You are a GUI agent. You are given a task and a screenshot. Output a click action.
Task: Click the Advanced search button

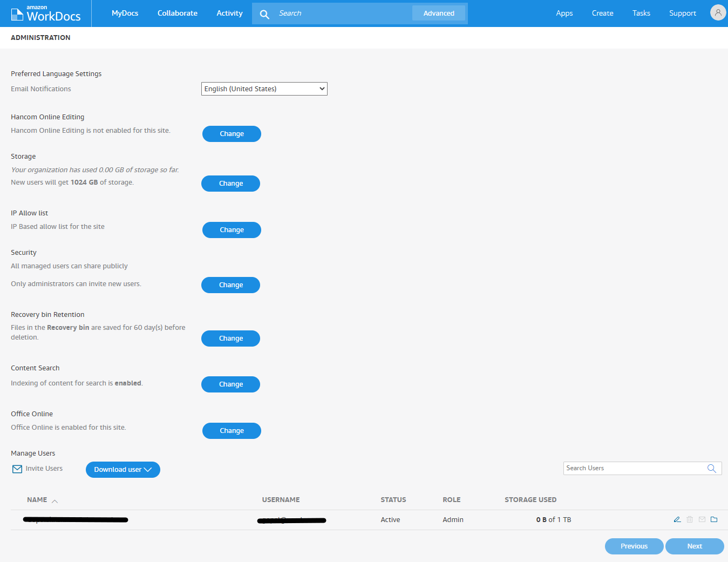point(439,13)
